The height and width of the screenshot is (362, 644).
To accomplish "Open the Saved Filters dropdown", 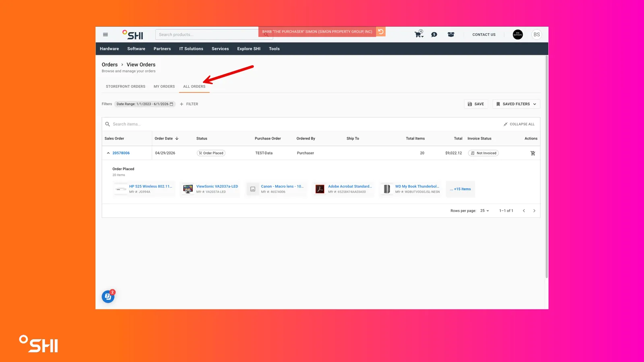I will pyautogui.click(x=516, y=104).
